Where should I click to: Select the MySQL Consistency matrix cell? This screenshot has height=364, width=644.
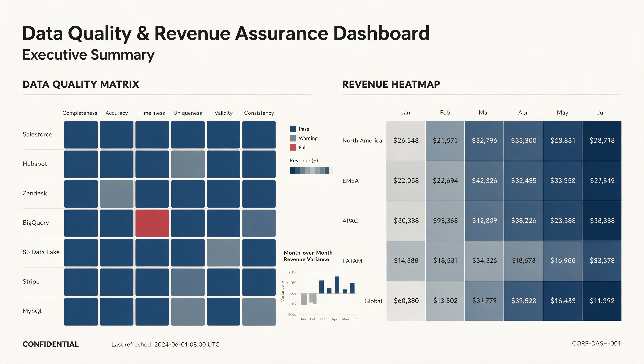(x=259, y=312)
